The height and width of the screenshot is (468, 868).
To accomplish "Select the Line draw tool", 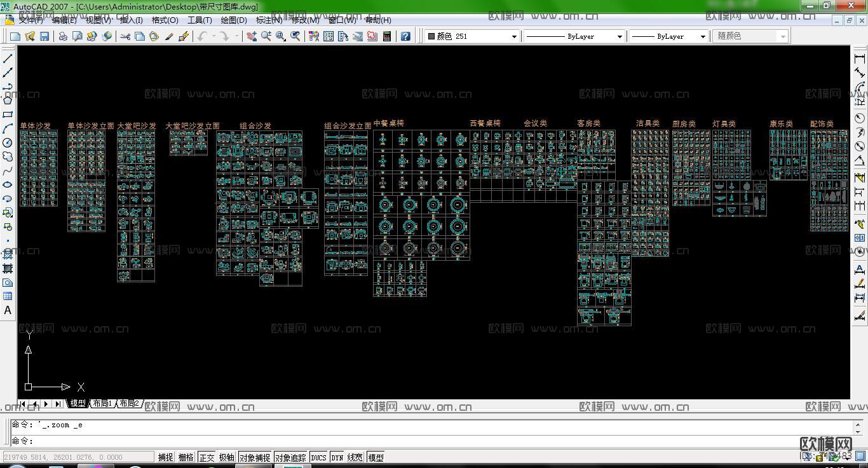I will click(8, 59).
